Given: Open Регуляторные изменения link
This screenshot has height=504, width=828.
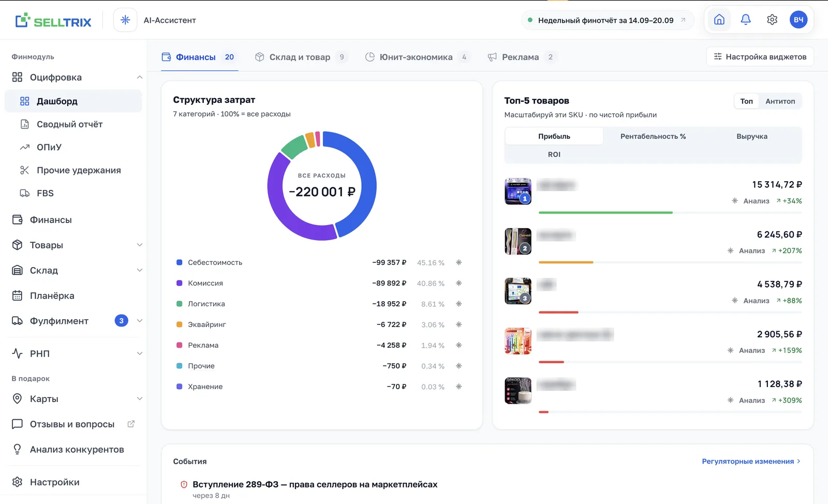Looking at the screenshot, I should tap(751, 461).
